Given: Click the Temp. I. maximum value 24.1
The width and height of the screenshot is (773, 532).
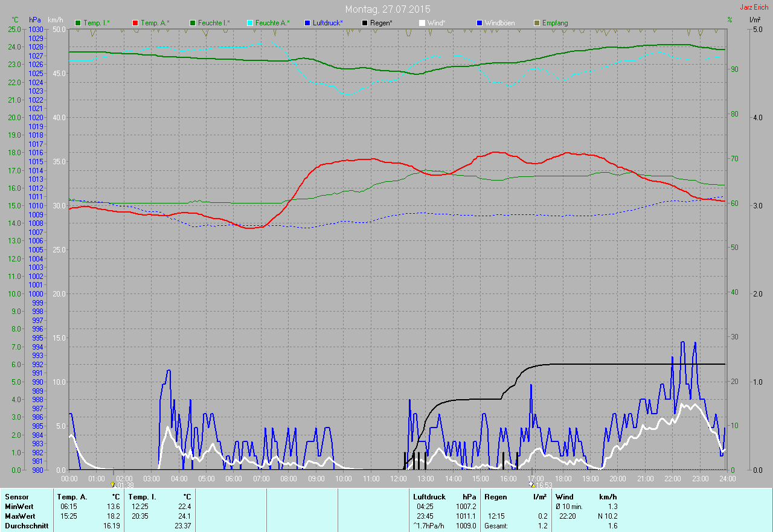Looking at the screenshot, I should [x=184, y=516].
